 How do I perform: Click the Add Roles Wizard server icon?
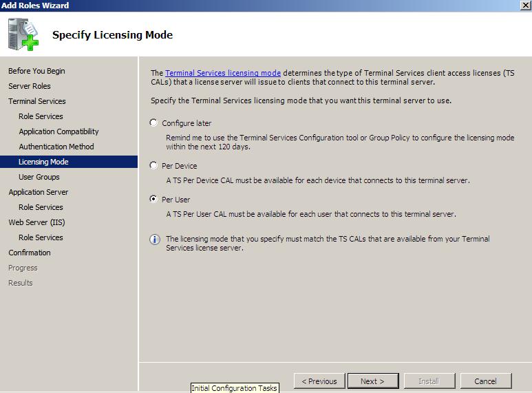[23, 34]
